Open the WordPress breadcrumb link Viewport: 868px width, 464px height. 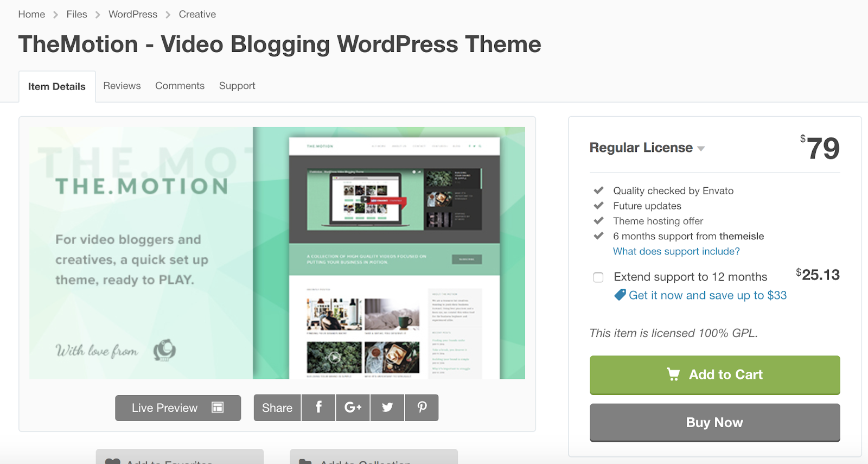tap(133, 14)
